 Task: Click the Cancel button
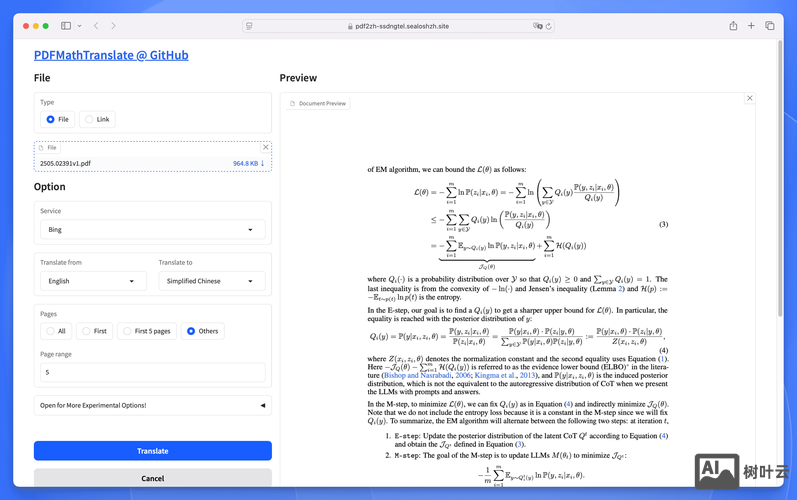152,478
